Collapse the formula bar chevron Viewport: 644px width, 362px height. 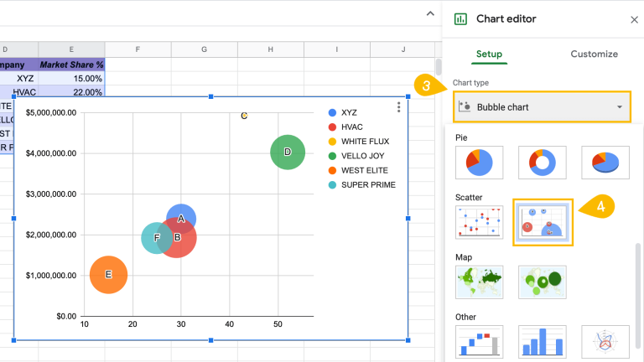pos(430,13)
